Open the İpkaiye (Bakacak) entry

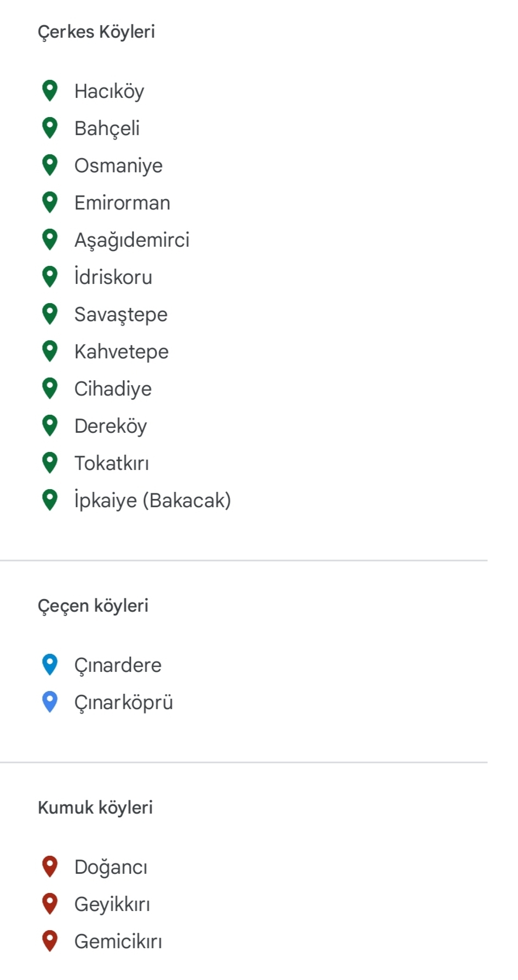(x=153, y=501)
